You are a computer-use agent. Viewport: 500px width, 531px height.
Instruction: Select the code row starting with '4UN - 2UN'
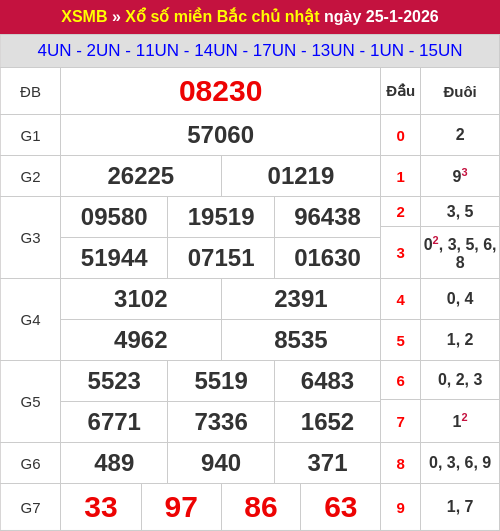tap(250, 50)
